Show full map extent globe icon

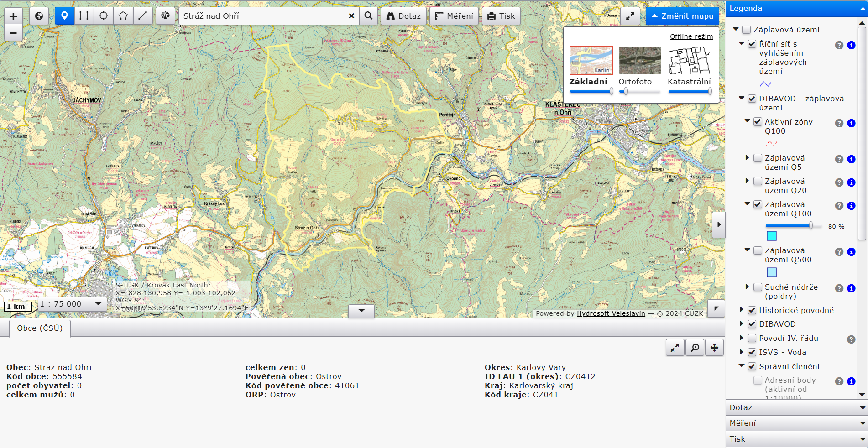pyautogui.click(x=39, y=16)
